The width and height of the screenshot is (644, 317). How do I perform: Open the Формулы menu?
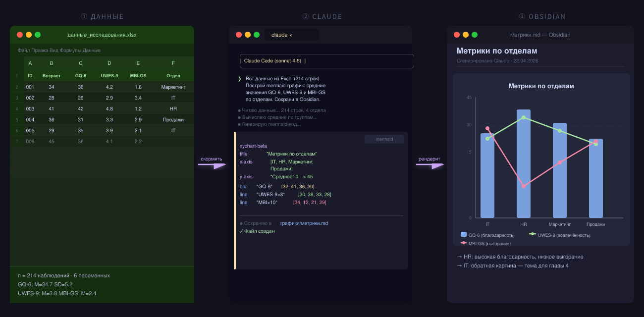pyautogui.click(x=70, y=50)
